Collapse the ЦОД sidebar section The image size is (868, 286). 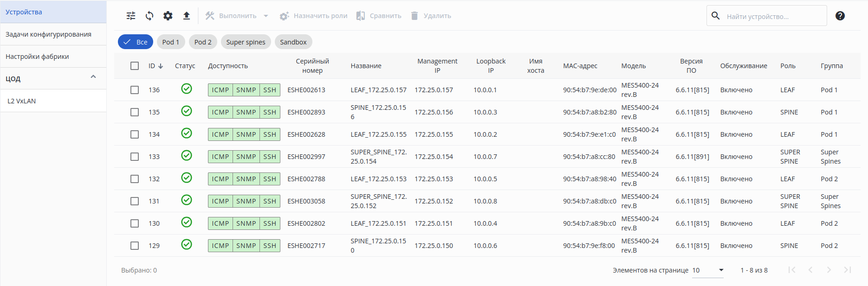93,77
